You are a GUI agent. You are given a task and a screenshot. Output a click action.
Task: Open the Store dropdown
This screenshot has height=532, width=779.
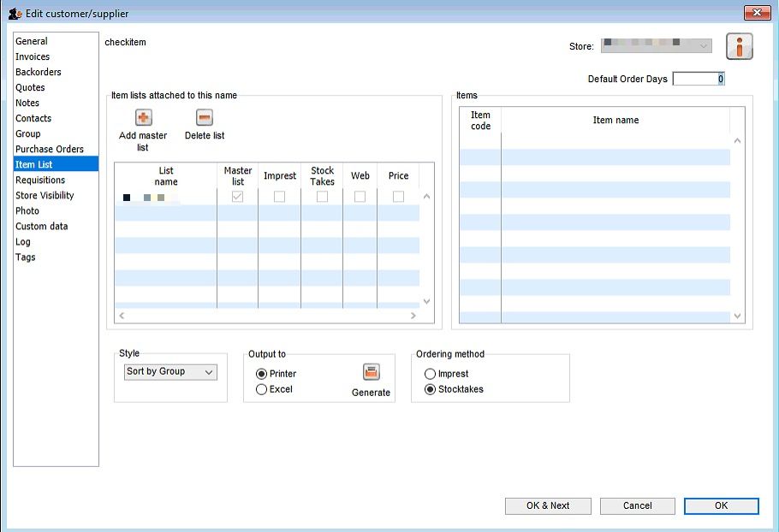657,45
